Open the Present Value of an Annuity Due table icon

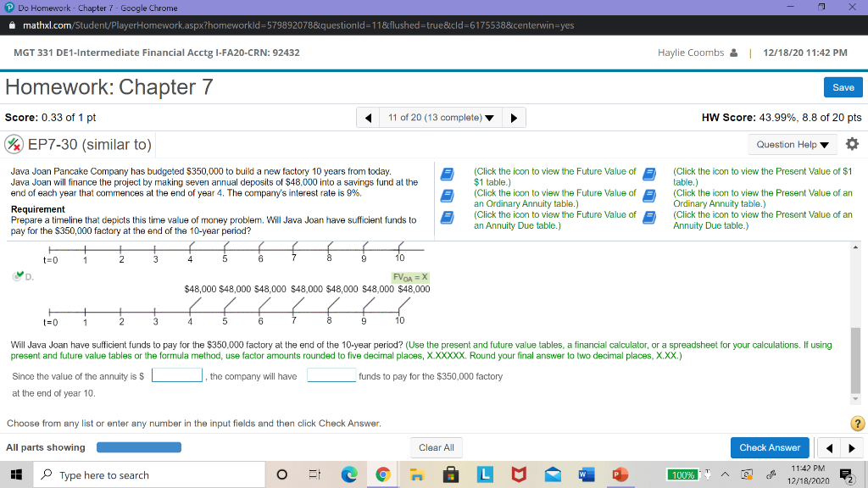point(649,219)
